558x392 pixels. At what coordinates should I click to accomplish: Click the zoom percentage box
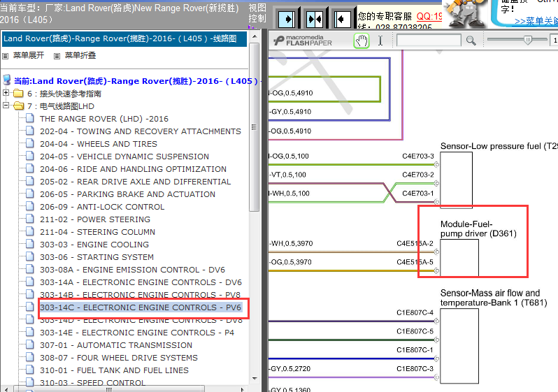pyautogui.click(x=554, y=41)
